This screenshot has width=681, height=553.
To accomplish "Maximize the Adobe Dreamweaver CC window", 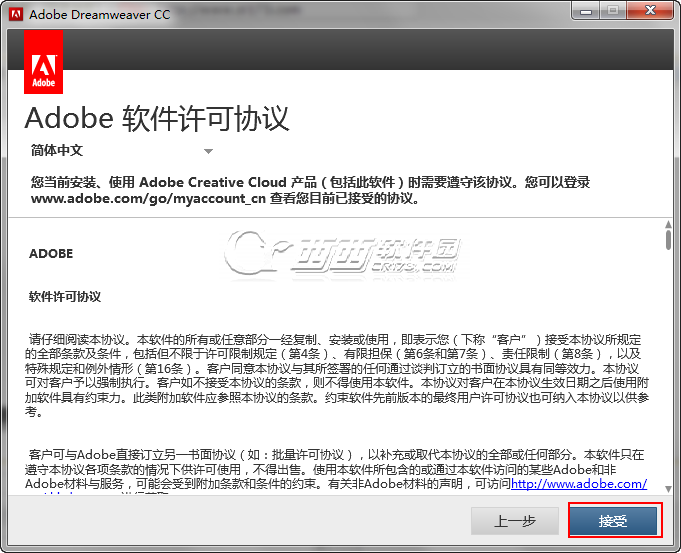I will 613,11.
